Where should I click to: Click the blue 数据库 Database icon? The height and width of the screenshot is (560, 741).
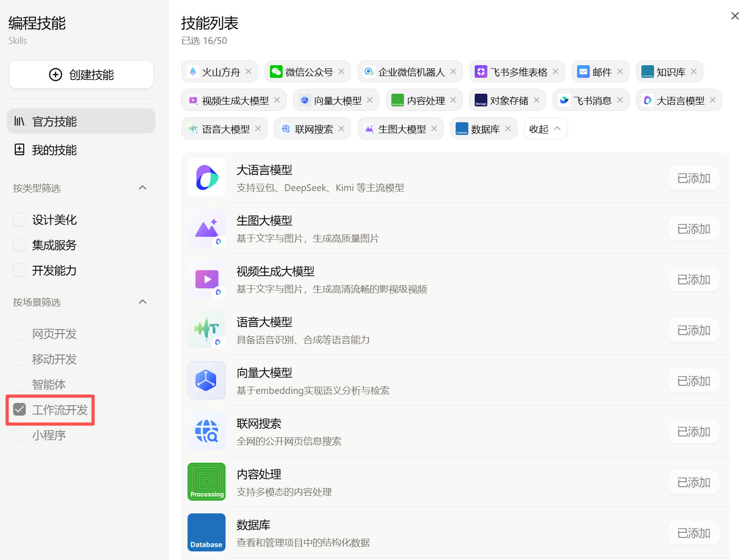point(207,532)
